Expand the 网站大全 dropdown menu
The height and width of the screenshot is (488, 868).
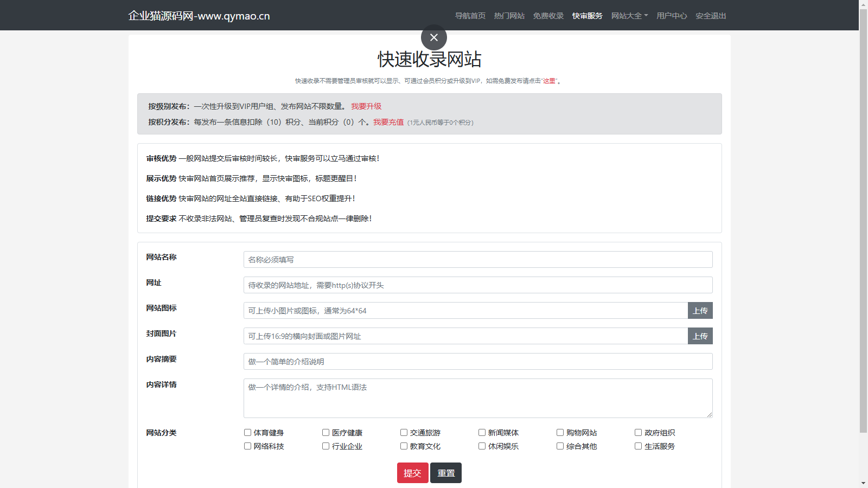point(629,16)
